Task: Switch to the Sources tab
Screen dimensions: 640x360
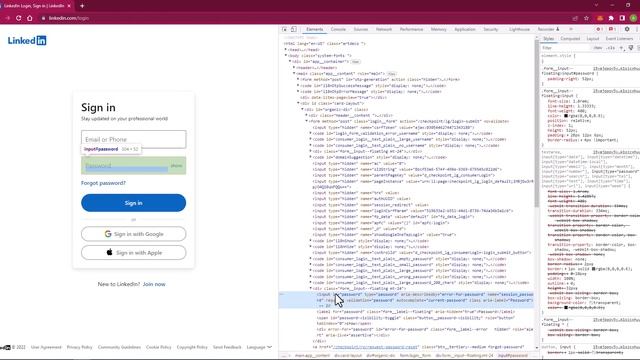Action: (361, 29)
